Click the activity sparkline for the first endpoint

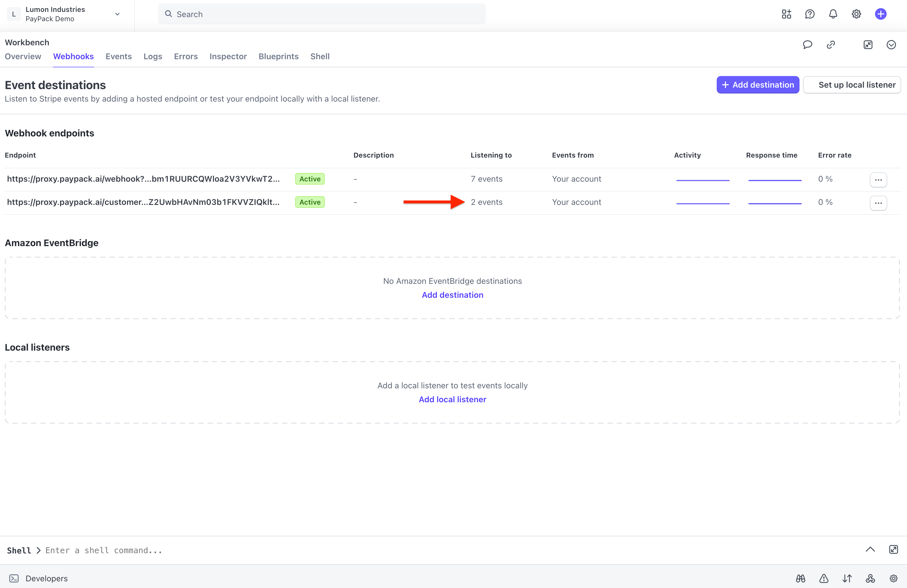coord(703,179)
